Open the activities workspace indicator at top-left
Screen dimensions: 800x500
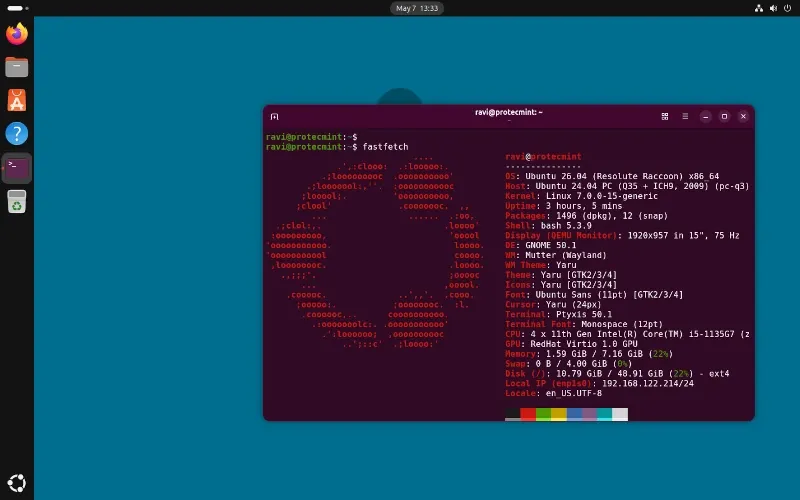[18, 8]
